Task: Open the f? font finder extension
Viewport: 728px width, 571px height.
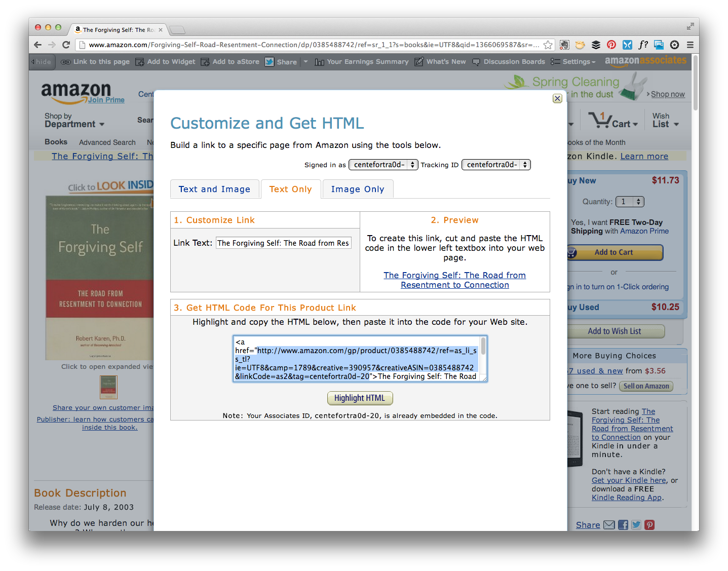Action: [x=643, y=45]
